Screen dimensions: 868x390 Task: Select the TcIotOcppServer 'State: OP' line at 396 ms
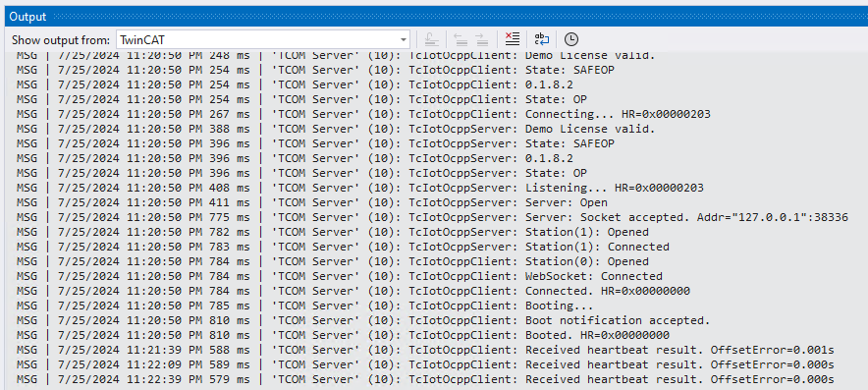[301, 173]
